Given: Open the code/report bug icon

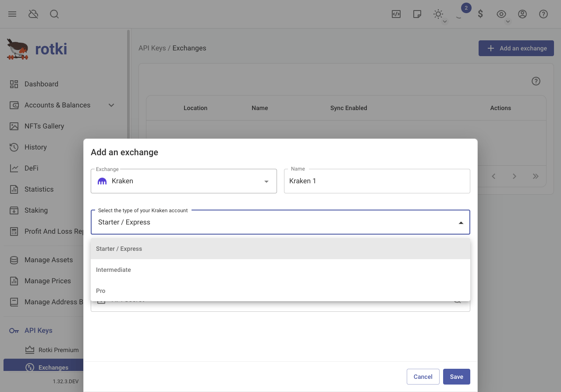Looking at the screenshot, I should pos(396,14).
